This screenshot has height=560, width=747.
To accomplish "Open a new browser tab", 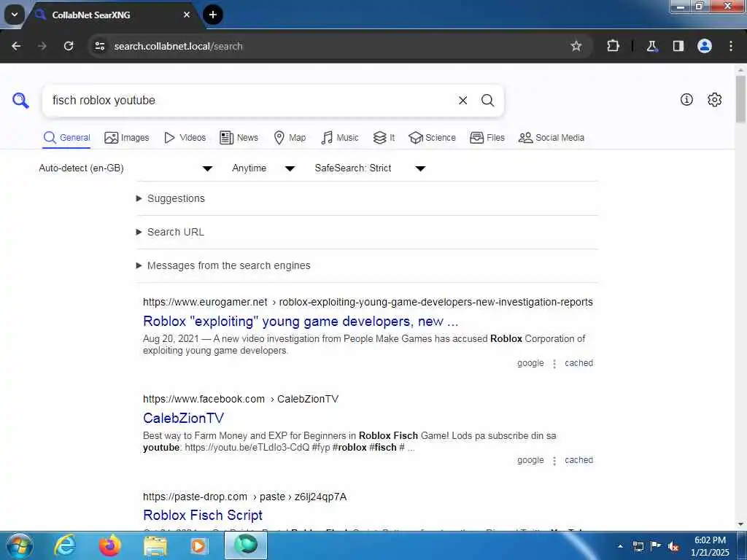I will (213, 15).
